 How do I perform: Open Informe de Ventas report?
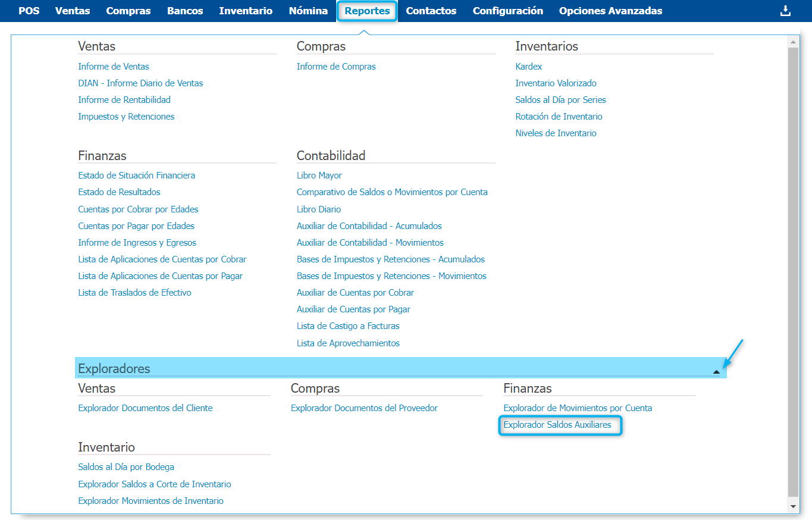114,67
